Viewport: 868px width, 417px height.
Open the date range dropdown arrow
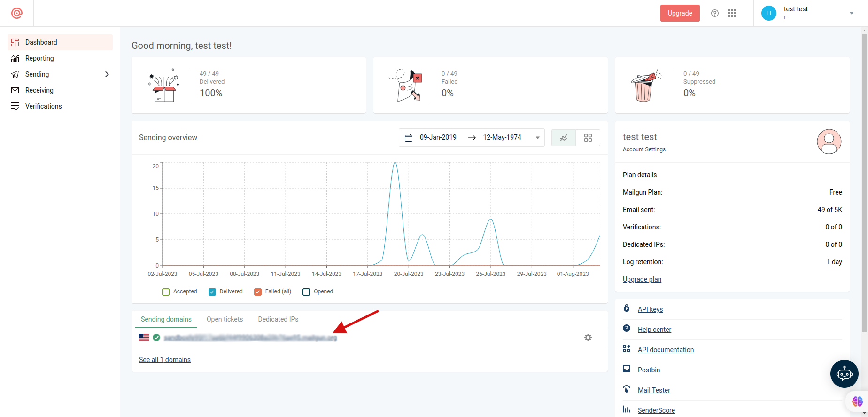pos(538,138)
